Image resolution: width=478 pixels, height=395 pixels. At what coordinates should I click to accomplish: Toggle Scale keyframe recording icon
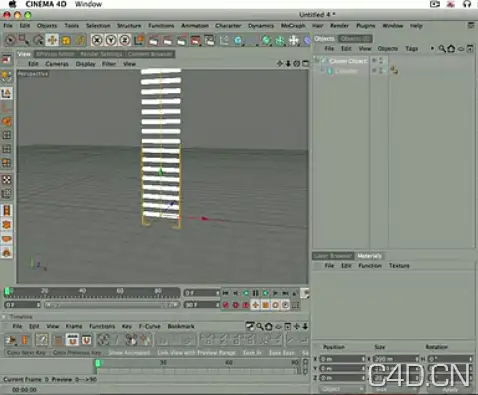click(x=265, y=305)
